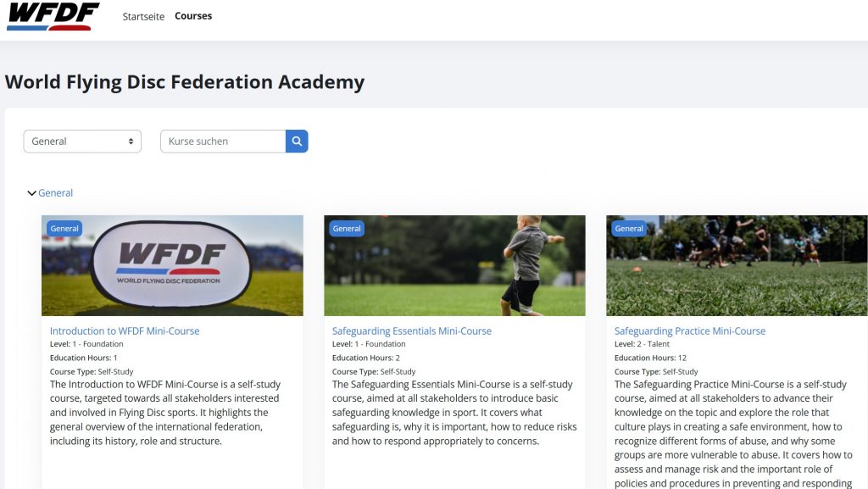Image resolution: width=868 pixels, height=489 pixels.
Task: Open Safeguarding Practice Mini-Course link
Action: tap(690, 331)
